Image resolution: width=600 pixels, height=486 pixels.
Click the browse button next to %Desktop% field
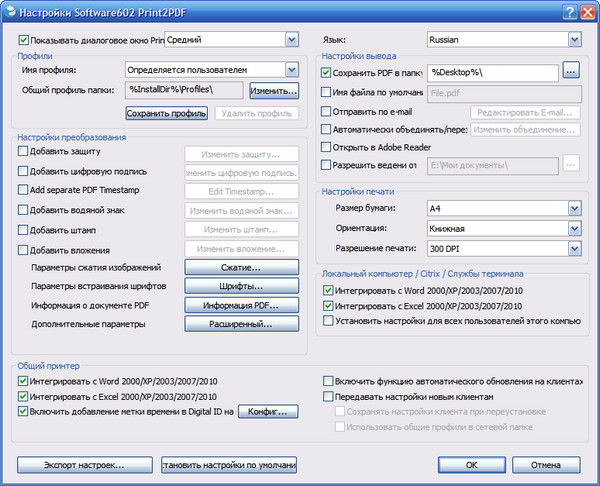point(571,72)
